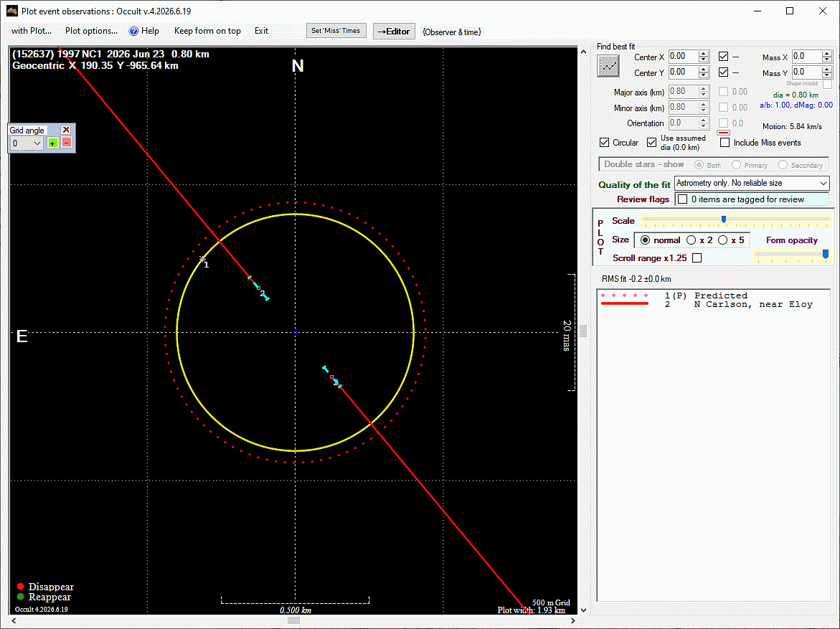Click the Minimize window button
The width and height of the screenshot is (840, 629).
click(x=758, y=11)
